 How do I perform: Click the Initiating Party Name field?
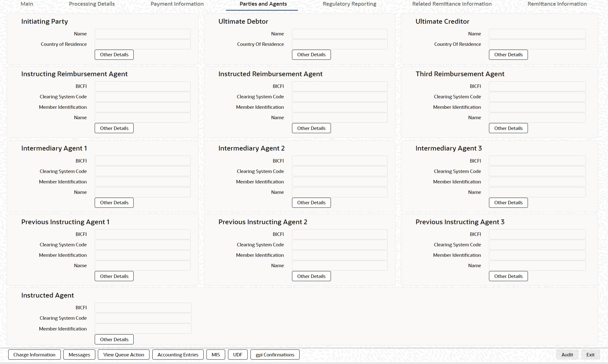(142, 34)
